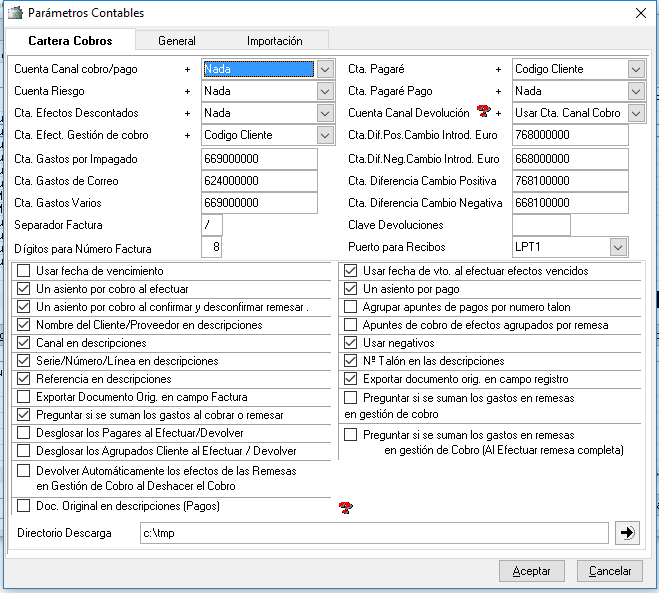
Task: Enable Exportar Documento Orig. en campo Factura
Action: tap(24, 397)
